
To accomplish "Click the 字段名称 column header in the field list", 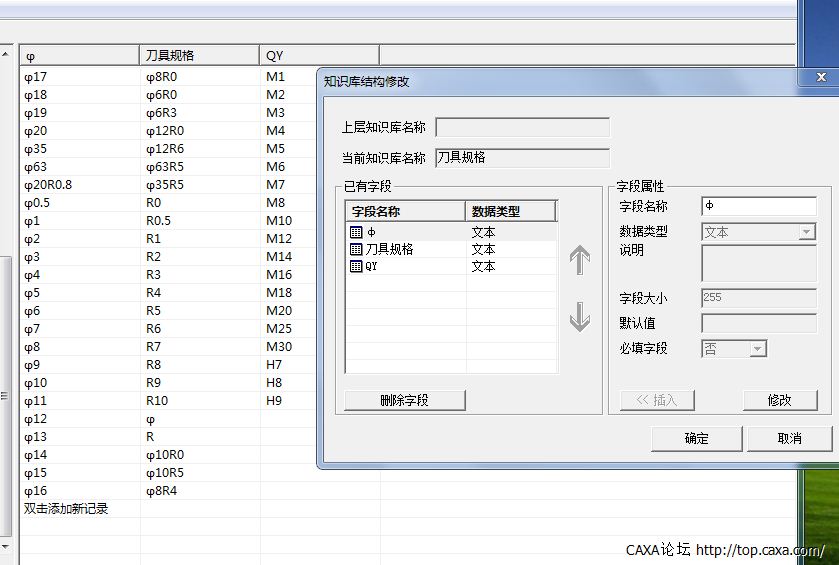I will 405,211.
